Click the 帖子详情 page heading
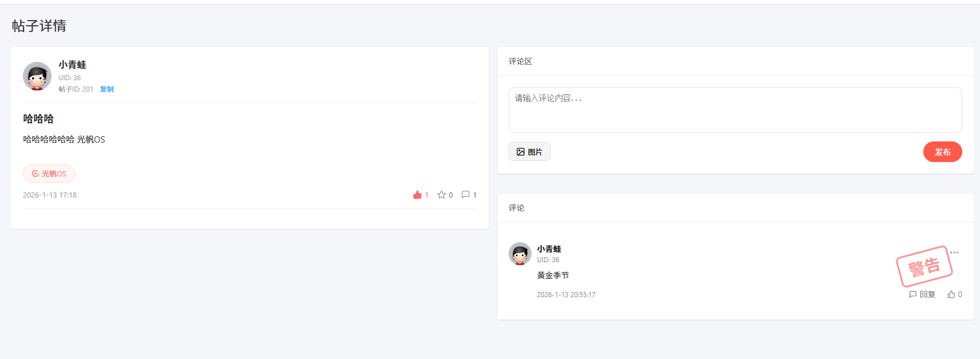 tap(39, 26)
